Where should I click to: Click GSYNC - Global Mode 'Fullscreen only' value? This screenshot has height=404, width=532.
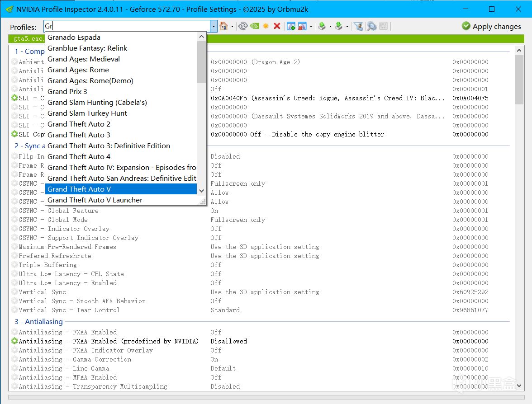click(237, 220)
